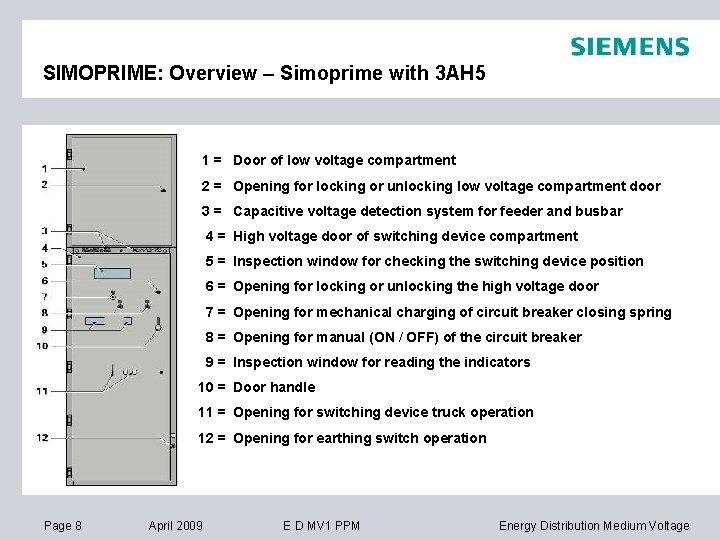Select legend line "Door of low voltage compartment"
This screenshot has width=720, height=540.
(344, 160)
